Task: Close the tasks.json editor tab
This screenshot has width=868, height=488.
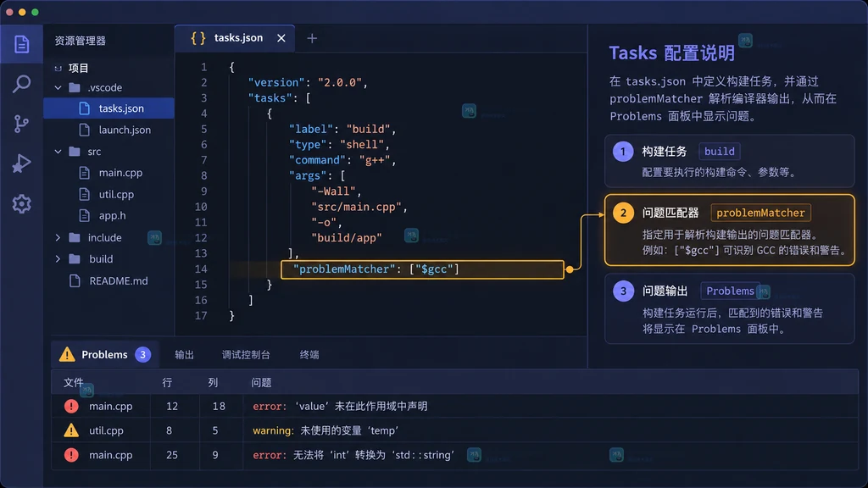Action: [x=281, y=38]
